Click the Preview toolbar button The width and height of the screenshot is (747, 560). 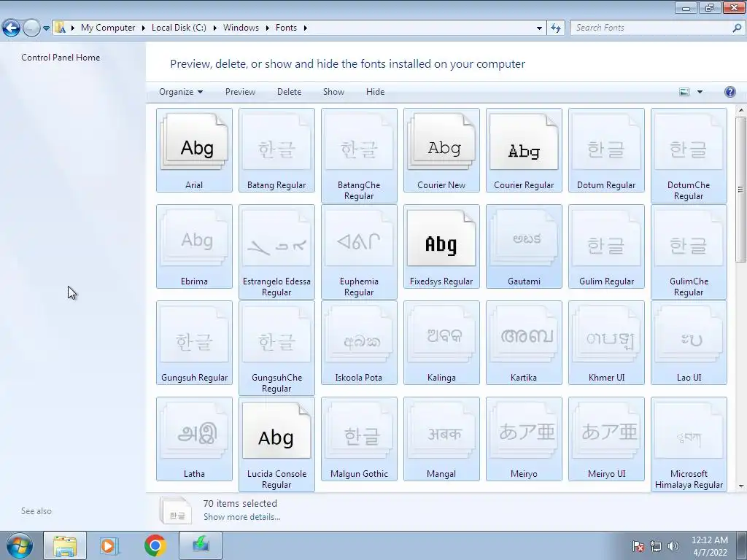pyautogui.click(x=240, y=92)
